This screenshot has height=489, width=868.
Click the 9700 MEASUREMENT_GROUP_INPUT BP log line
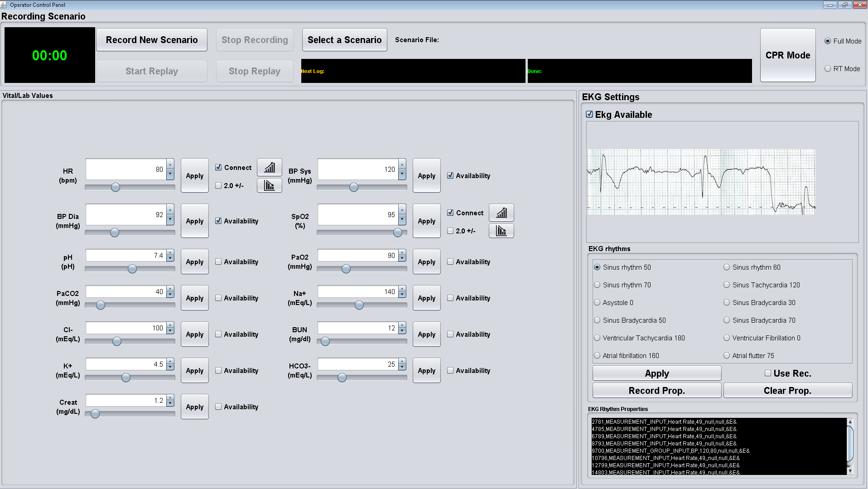tap(670, 451)
